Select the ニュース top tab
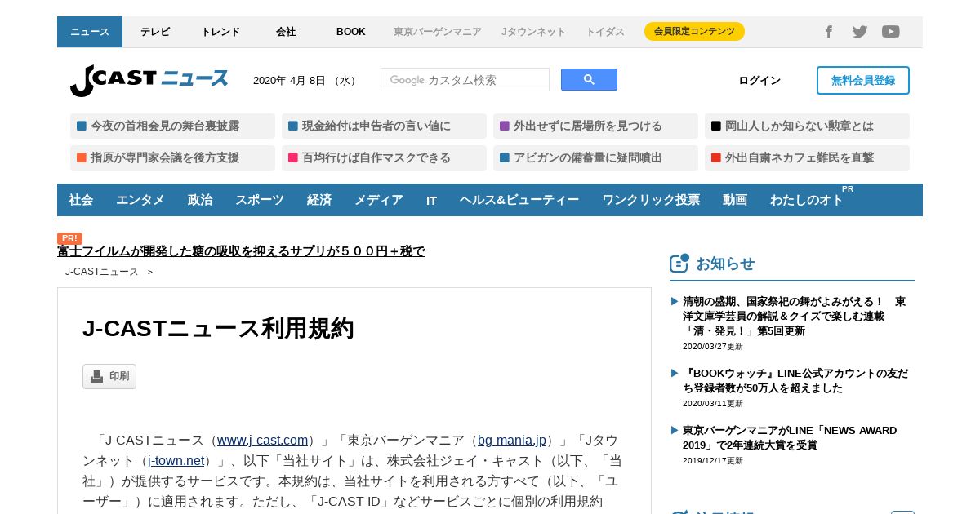Viewport: 980px width, 514px height. click(90, 32)
